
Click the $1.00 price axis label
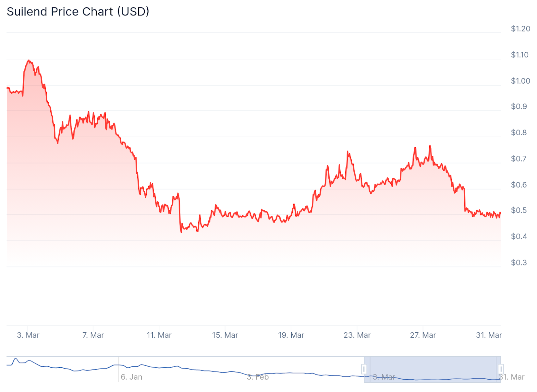tap(520, 81)
